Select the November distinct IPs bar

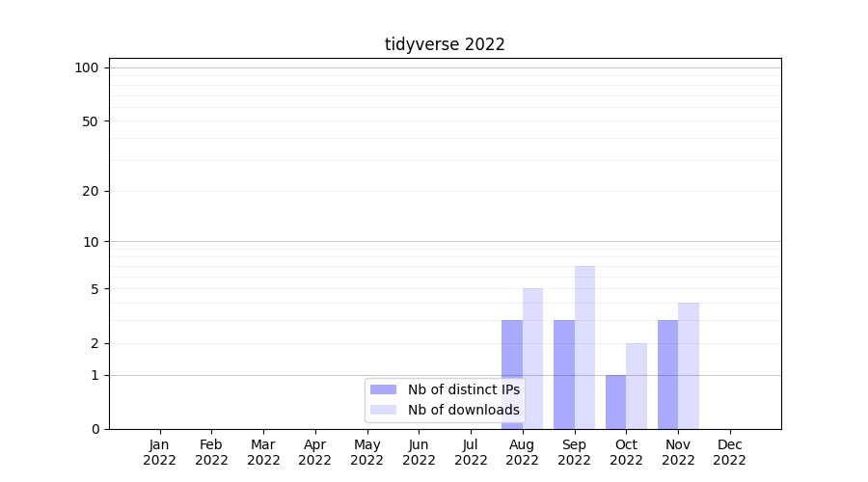[667, 374]
